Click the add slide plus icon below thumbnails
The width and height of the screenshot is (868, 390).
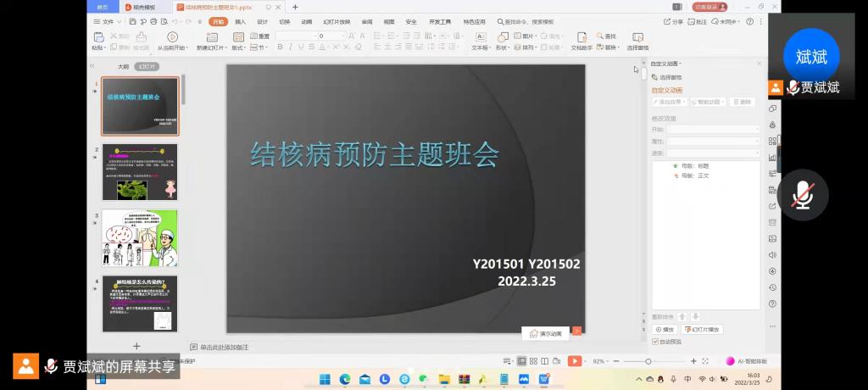[x=136, y=346]
